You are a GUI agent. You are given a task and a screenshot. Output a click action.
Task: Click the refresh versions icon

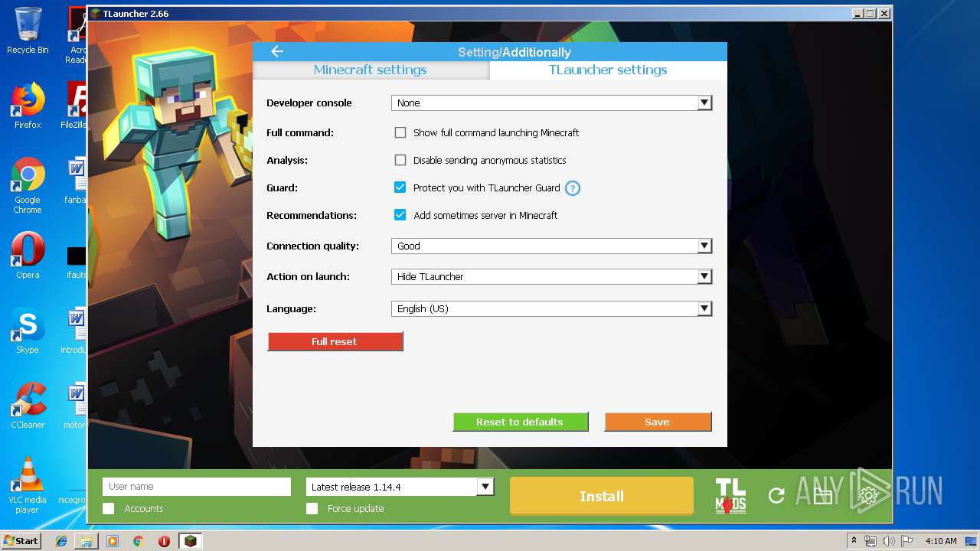click(776, 496)
